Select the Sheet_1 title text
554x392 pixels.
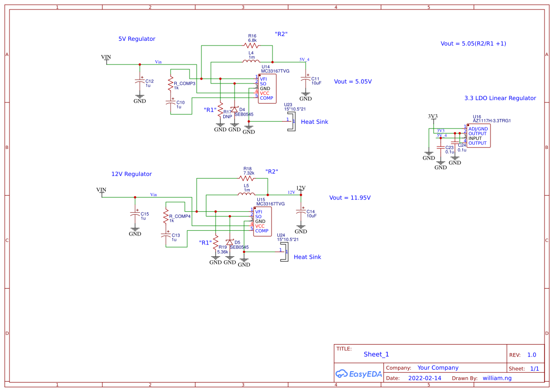376,354
